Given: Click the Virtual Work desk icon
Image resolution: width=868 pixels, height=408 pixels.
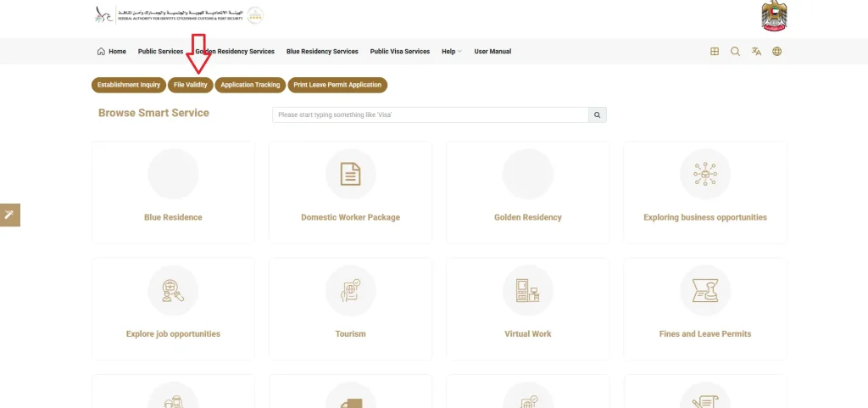Looking at the screenshot, I should pos(527,291).
